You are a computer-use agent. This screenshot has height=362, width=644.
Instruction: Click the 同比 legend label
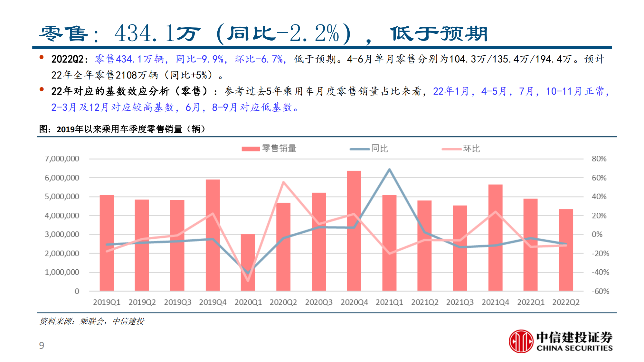(380, 148)
